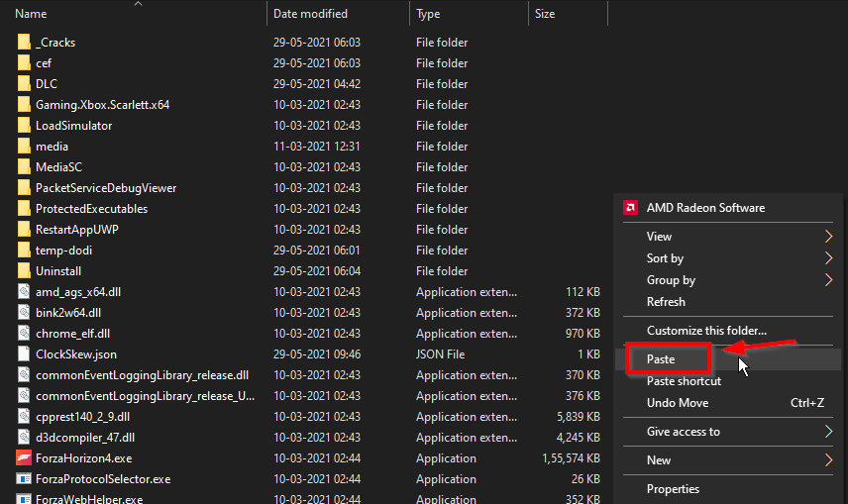Expand the Sort by submenu arrow
848x504 pixels.
click(x=828, y=258)
